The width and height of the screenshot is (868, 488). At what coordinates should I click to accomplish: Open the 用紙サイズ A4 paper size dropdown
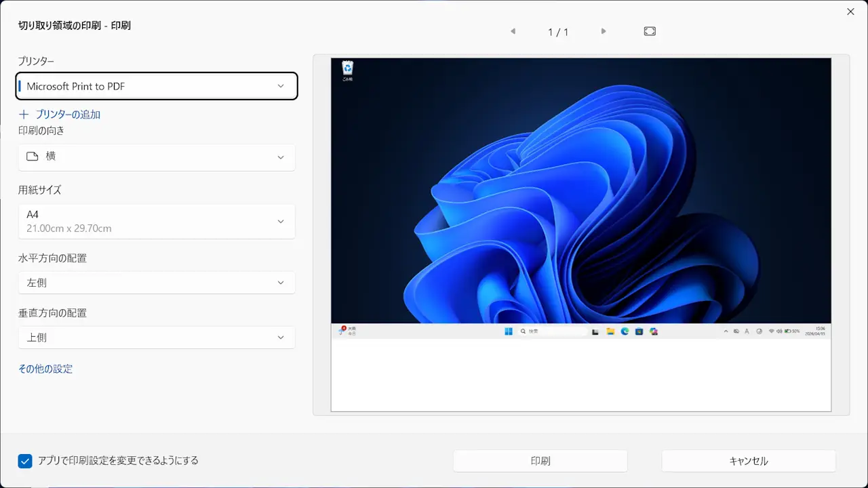pos(157,222)
